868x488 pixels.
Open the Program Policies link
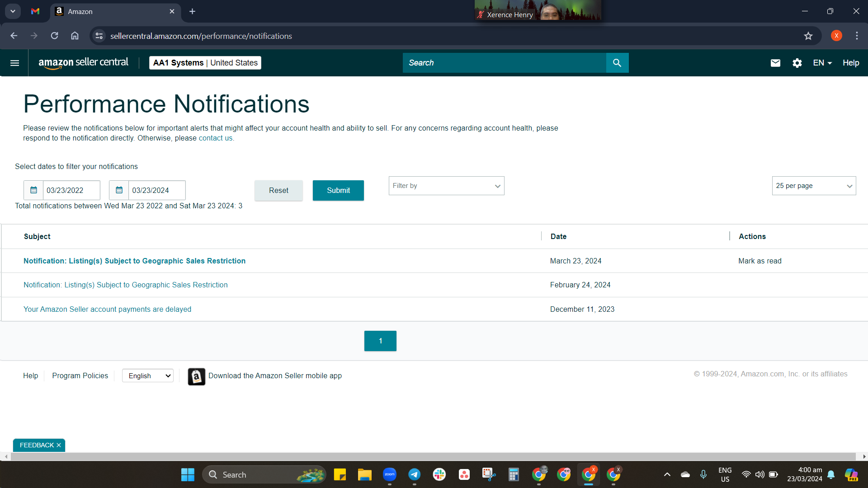click(x=80, y=376)
